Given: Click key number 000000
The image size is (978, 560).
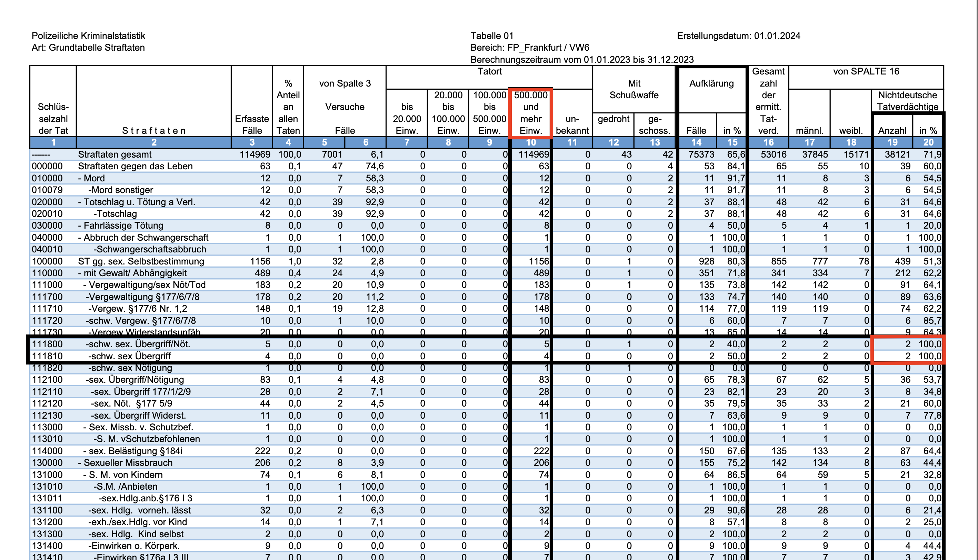Looking at the screenshot, I should pyautogui.click(x=47, y=166).
